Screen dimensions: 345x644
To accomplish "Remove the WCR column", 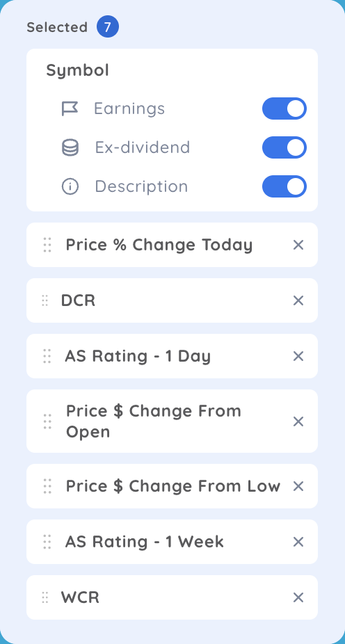I will click(298, 597).
